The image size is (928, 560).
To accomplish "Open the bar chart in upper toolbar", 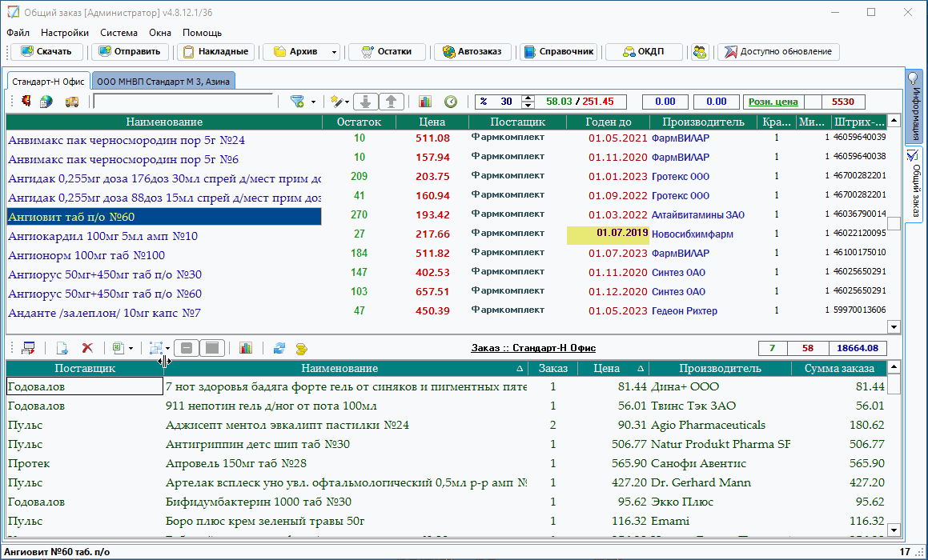I will pyautogui.click(x=425, y=101).
